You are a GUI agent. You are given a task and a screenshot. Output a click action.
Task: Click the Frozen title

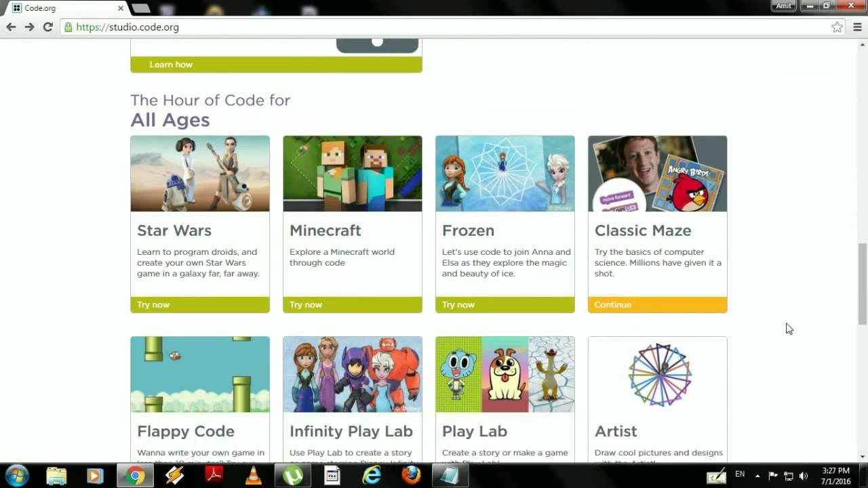468,230
